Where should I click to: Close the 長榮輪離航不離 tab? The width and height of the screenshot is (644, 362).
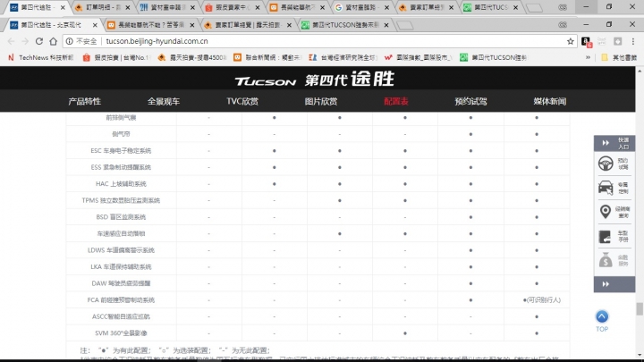tap(191, 25)
